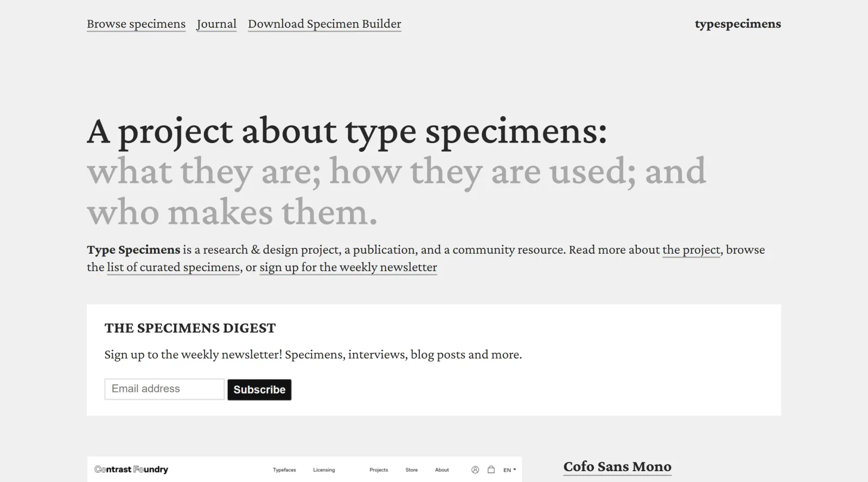This screenshot has width=868, height=482.
Task: Click Store in the foundry preview navigation
Action: [412, 470]
